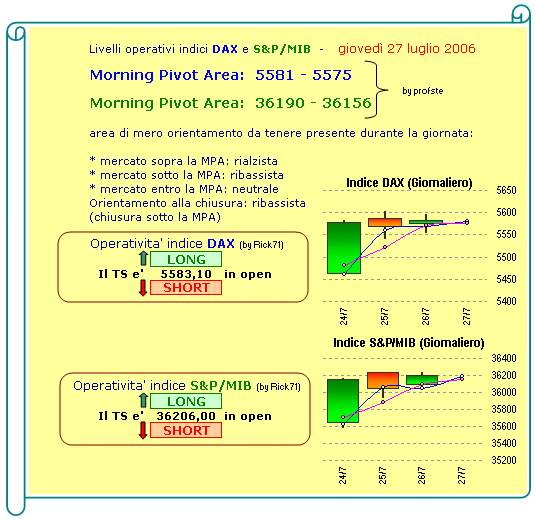This screenshot has width=536, height=521.
Task: Click the 24/7 green candle in S&P/MIB chart
Action: (x=343, y=401)
